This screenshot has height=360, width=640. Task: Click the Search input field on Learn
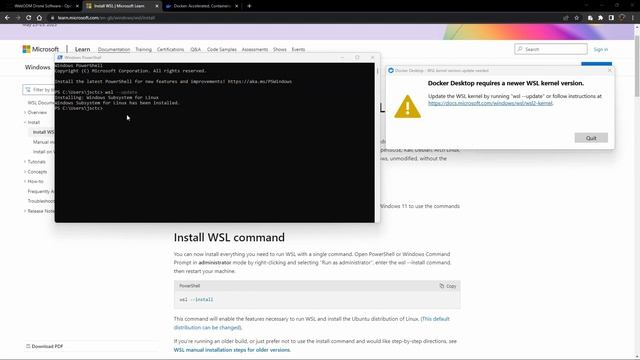pos(551,49)
